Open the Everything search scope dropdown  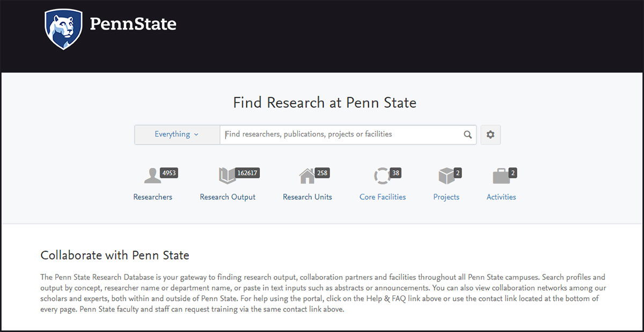177,134
